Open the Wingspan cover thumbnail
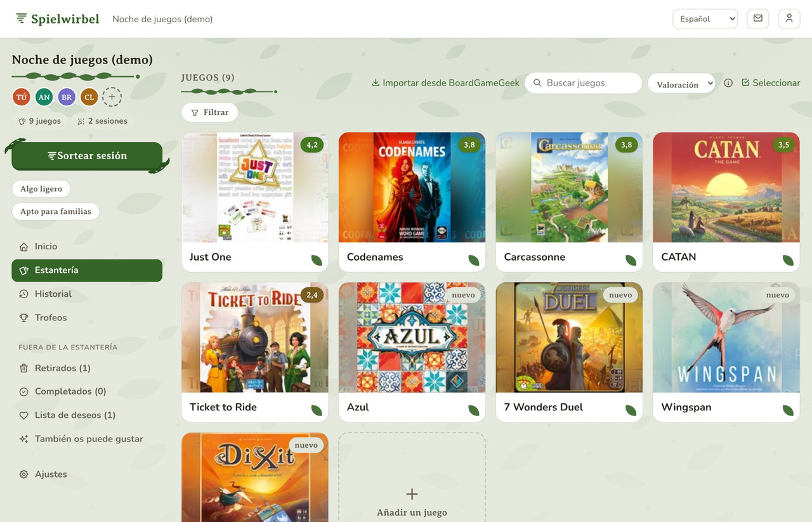 [726, 337]
